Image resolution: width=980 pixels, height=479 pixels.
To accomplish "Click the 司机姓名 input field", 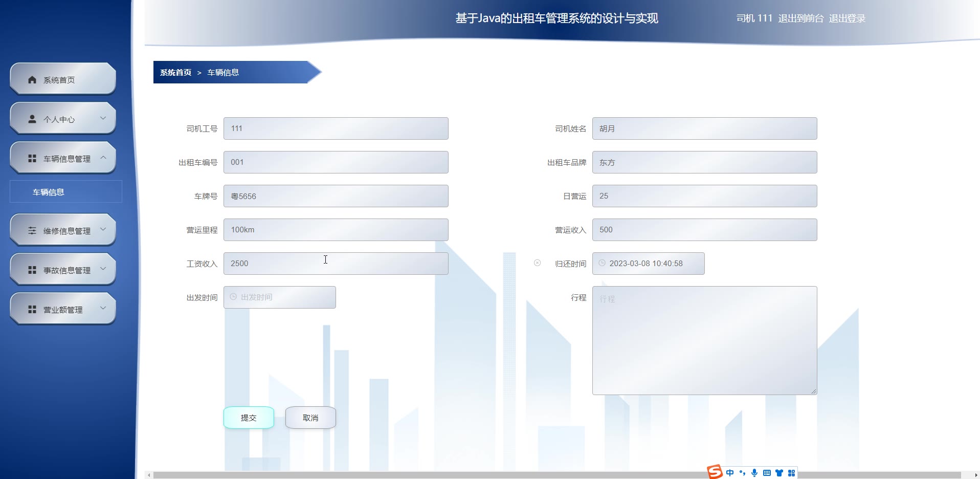I will click(x=705, y=128).
